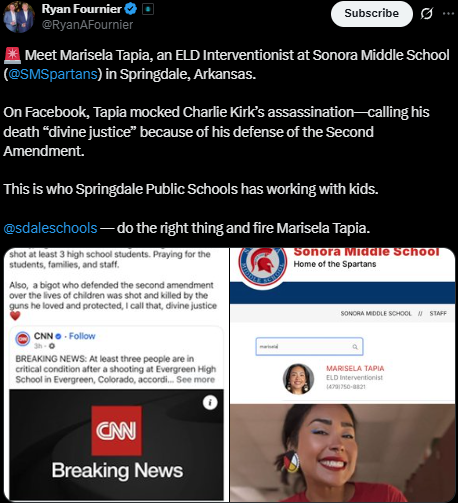The image size is (458, 503).
Task: Click the Subscribe button
Action: 371,14
